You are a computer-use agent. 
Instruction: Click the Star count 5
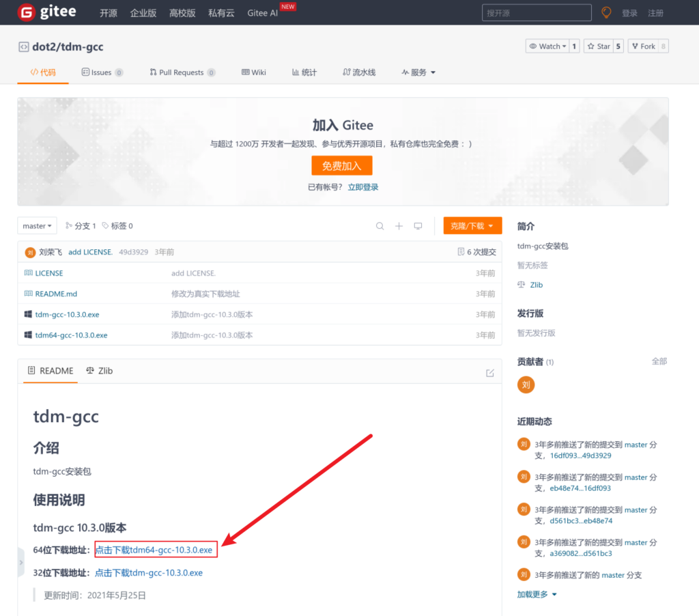[x=618, y=46]
